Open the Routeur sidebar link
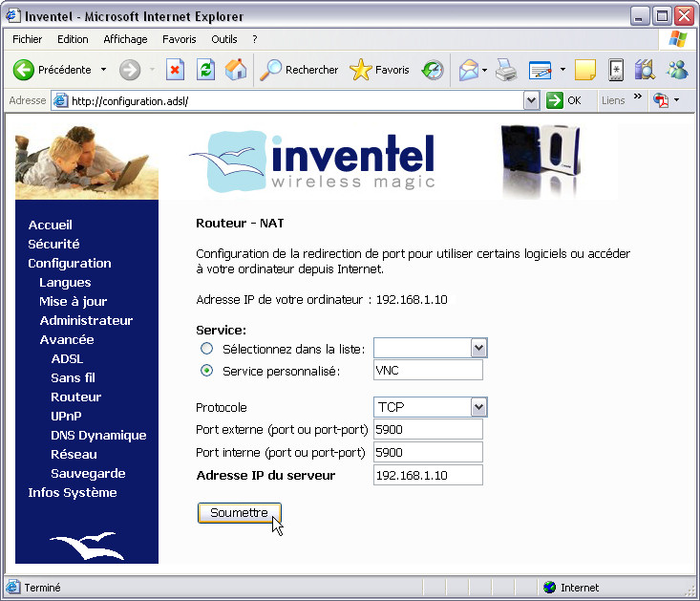The width and height of the screenshot is (700, 601). point(75,397)
